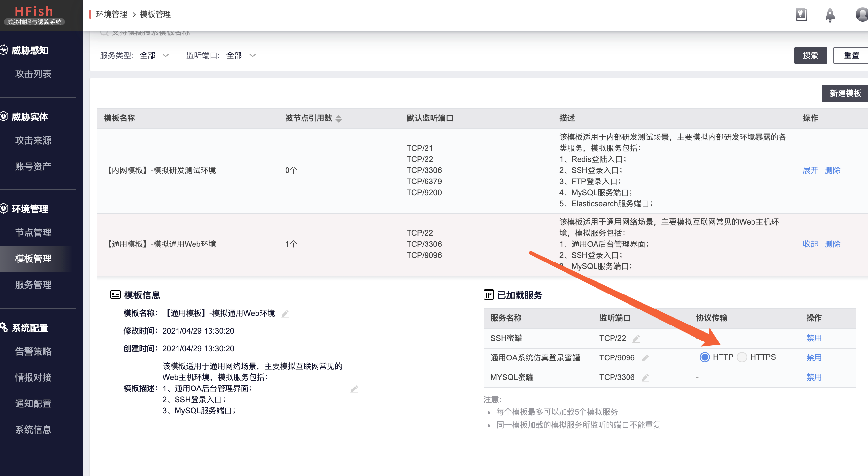Disable the MYSQL honeypot service
The height and width of the screenshot is (476, 868).
(x=814, y=377)
